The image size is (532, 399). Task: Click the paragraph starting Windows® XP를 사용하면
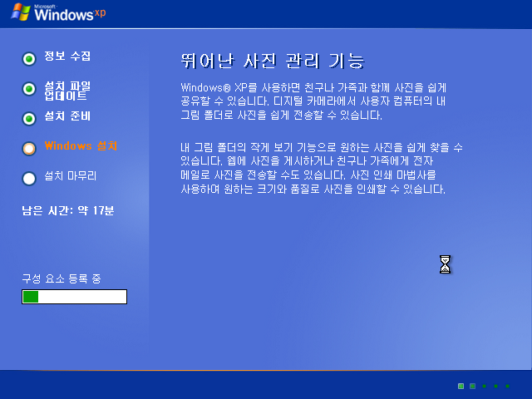313,101
